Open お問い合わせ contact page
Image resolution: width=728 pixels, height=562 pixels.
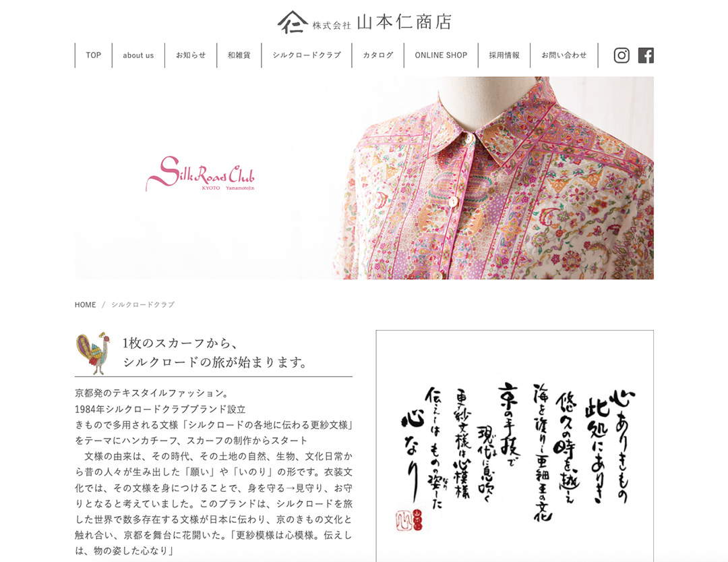(564, 55)
